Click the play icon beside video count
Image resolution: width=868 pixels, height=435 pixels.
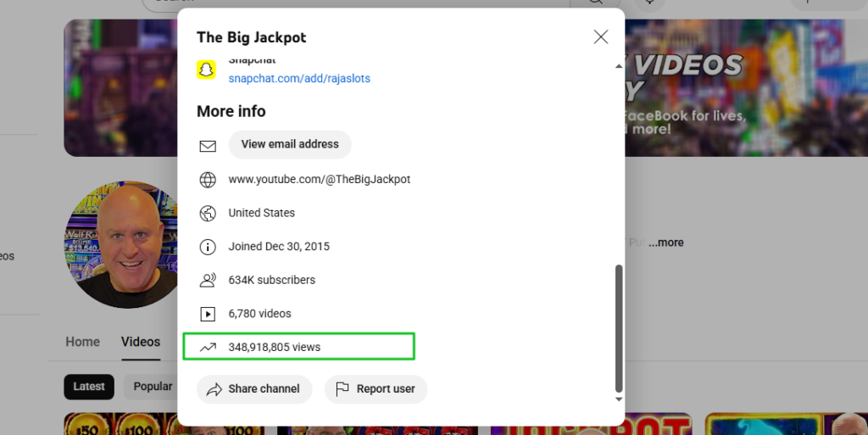coord(208,315)
